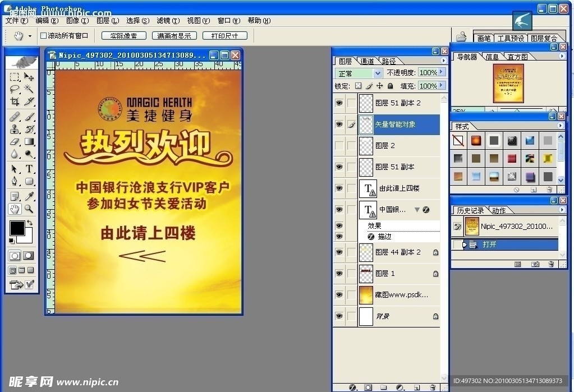Show hidden layer 图层 2
574x392 pixels.
pos(339,145)
